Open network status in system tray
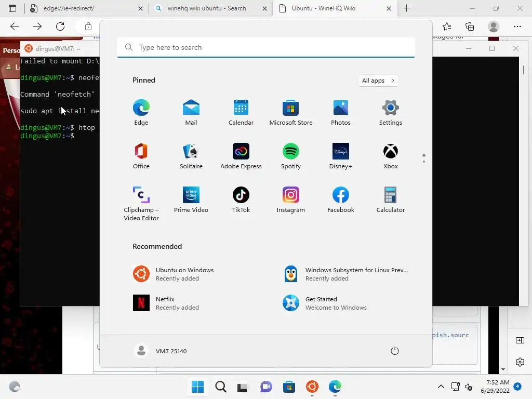The height and width of the screenshot is (399, 532). click(455, 387)
